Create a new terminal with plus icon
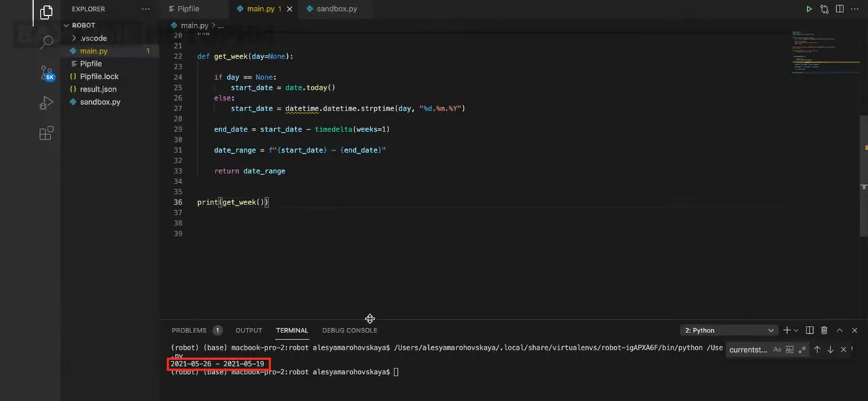 [x=787, y=330]
